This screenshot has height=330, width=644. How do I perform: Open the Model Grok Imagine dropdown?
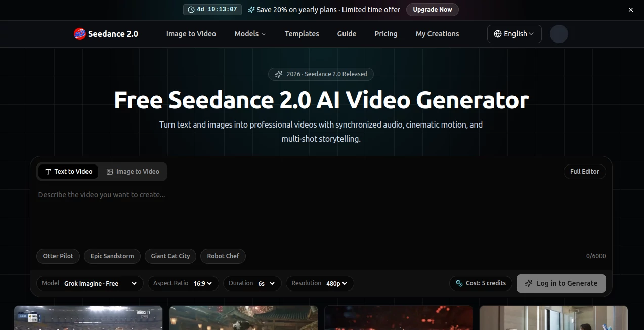(x=90, y=283)
